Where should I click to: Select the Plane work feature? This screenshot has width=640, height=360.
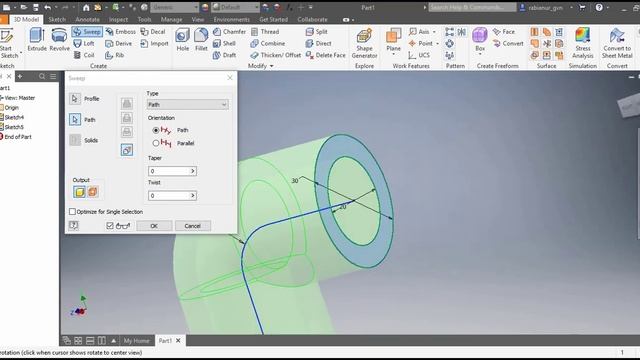point(393,40)
